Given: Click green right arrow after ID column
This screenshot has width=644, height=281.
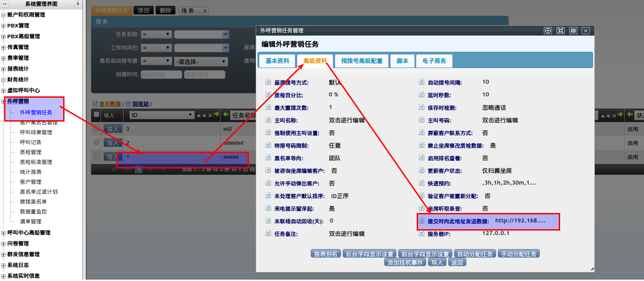Looking at the screenshot, I should pos(216,115).
